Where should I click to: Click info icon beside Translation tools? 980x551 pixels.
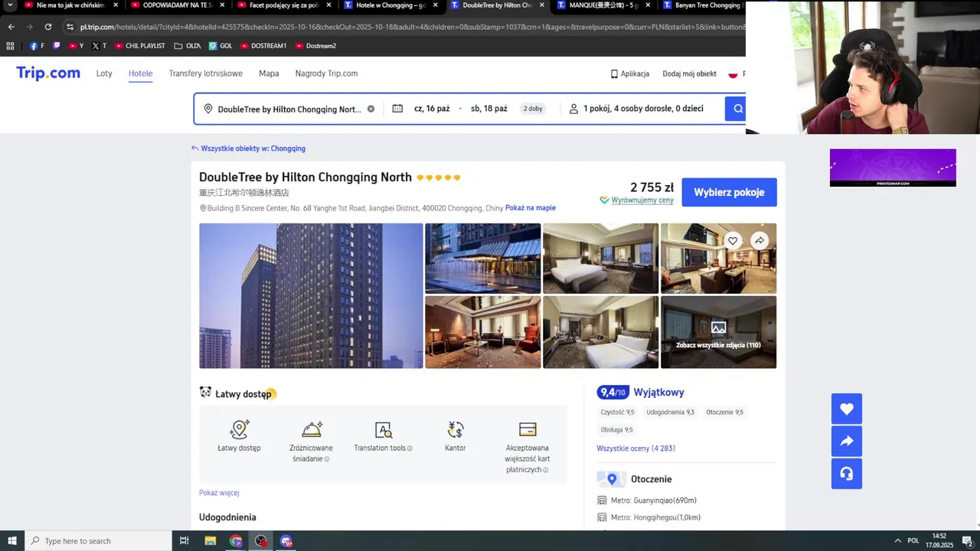coord(410,448)
